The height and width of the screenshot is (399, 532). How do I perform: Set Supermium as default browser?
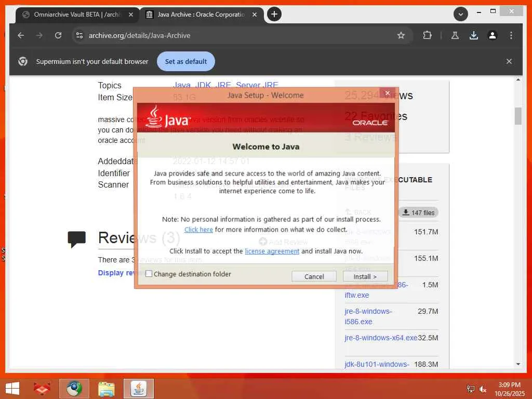186,61
